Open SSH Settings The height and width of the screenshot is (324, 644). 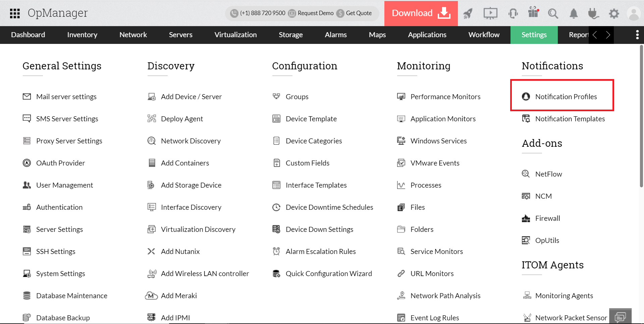coord(56,251)
